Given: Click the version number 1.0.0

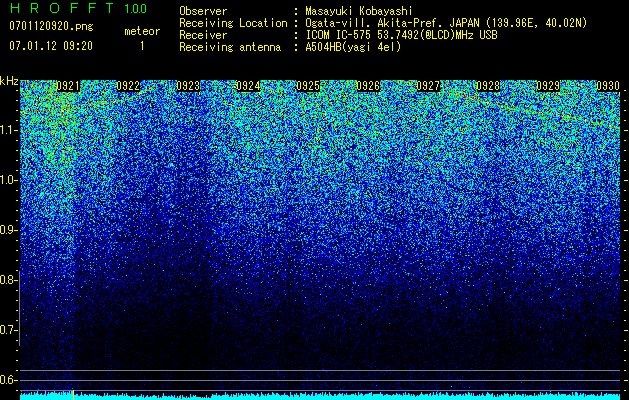Looking at the screenshot, I should 135,9.
